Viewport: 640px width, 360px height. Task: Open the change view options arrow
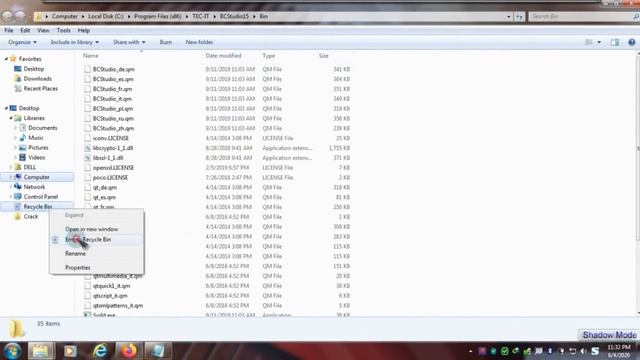pos(599,42)
